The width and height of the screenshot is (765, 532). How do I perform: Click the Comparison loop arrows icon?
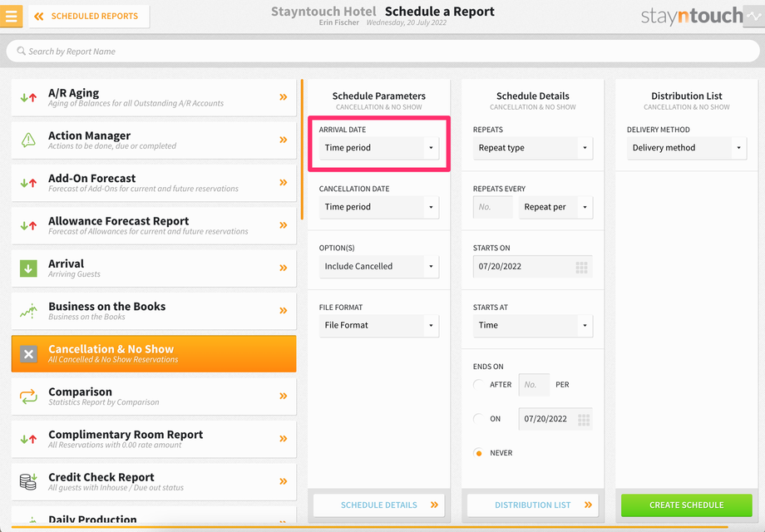pyautogui.click(x=29, y=396)
